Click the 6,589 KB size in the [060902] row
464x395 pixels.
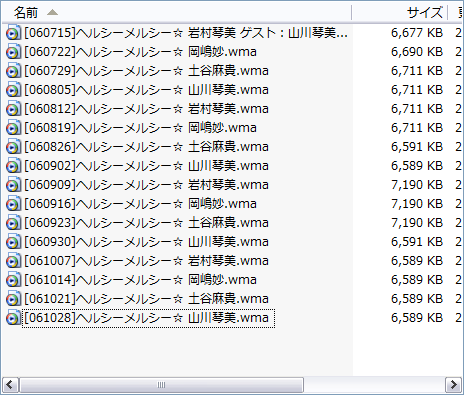(417, 166)
